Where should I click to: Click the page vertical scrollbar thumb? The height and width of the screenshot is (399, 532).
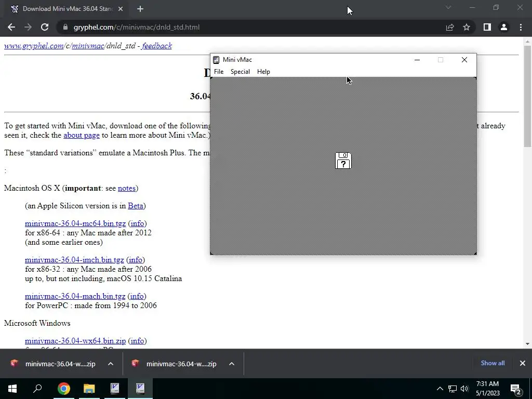(527, 96)
